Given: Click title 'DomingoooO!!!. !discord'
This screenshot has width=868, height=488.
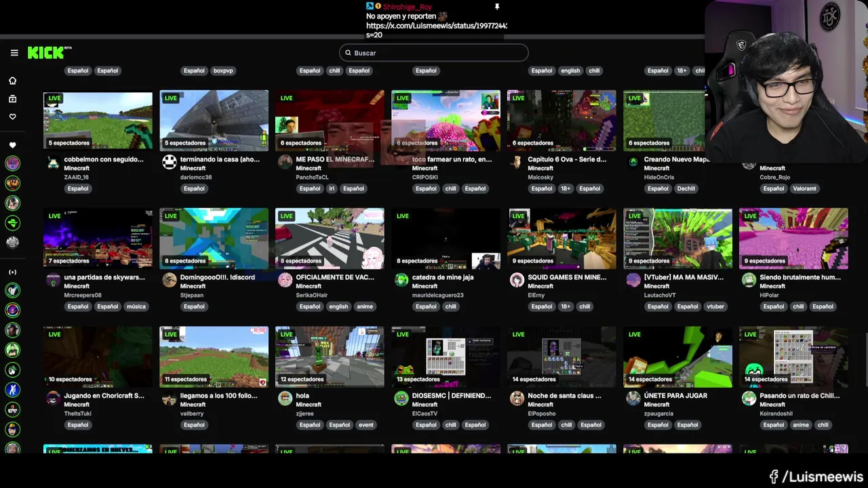Looking at the screenshot, I should pyautogui.click(x=218, y=277).
